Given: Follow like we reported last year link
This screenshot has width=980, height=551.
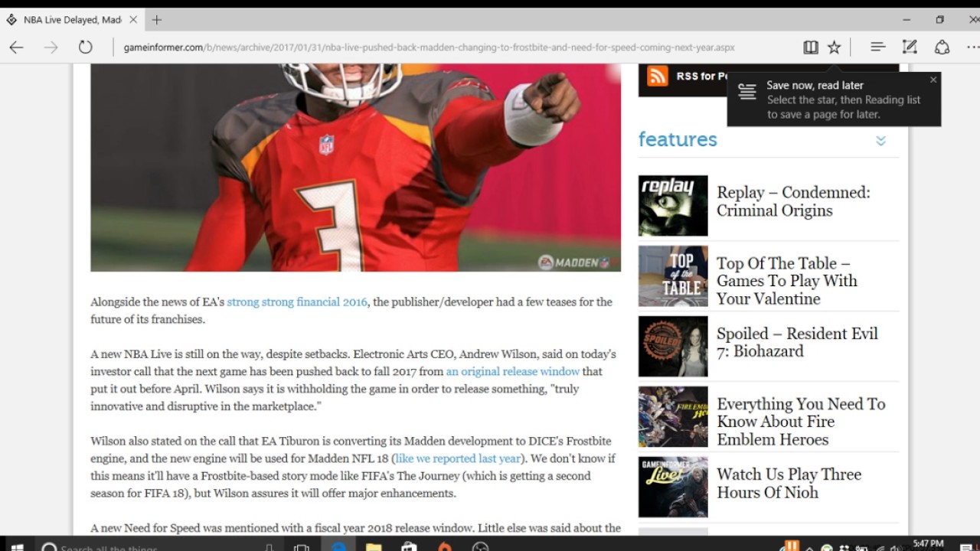Looking at the screenshot, I should point(458,459).
